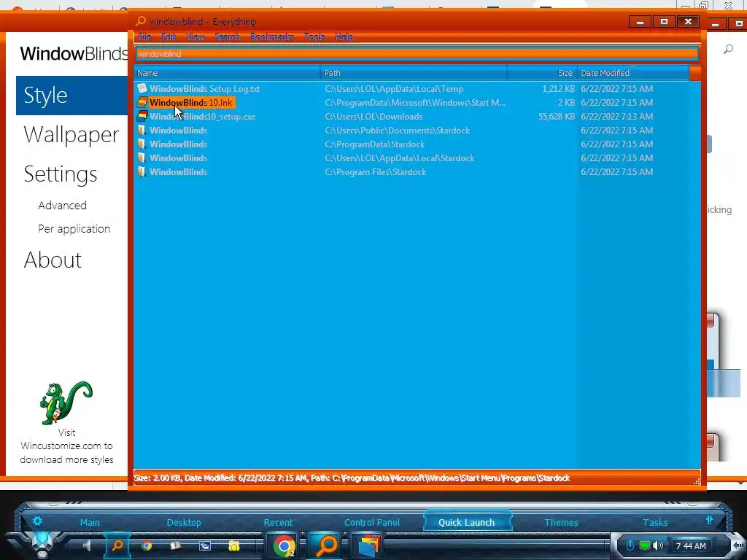Click the Wincustomize lizard mascot image

coord(66,402)
